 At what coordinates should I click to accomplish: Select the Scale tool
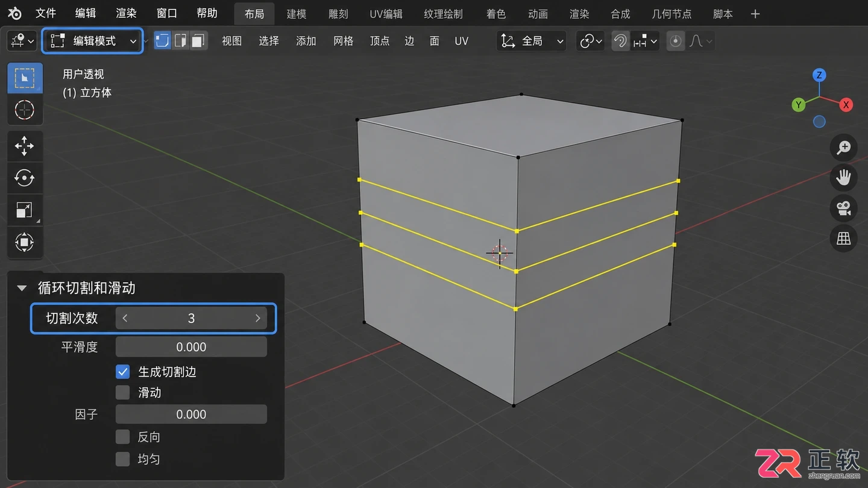point(25,210)
